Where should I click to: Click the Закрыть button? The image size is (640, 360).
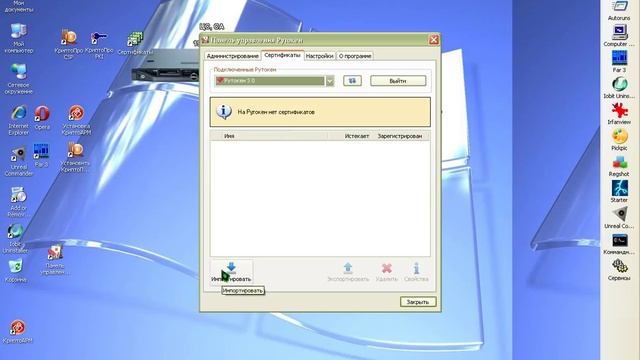(x=418, y=302)
